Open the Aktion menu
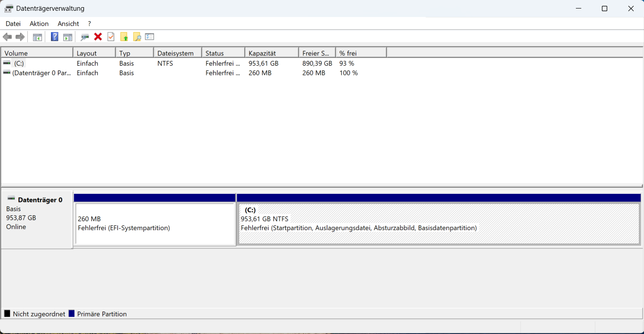 [39, 23]
